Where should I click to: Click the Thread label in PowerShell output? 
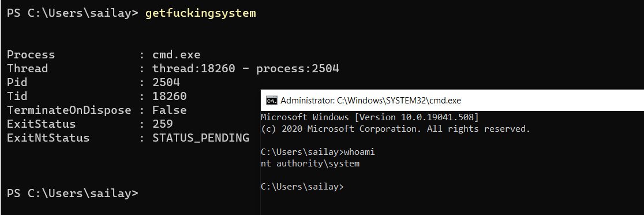coord(28,68)
